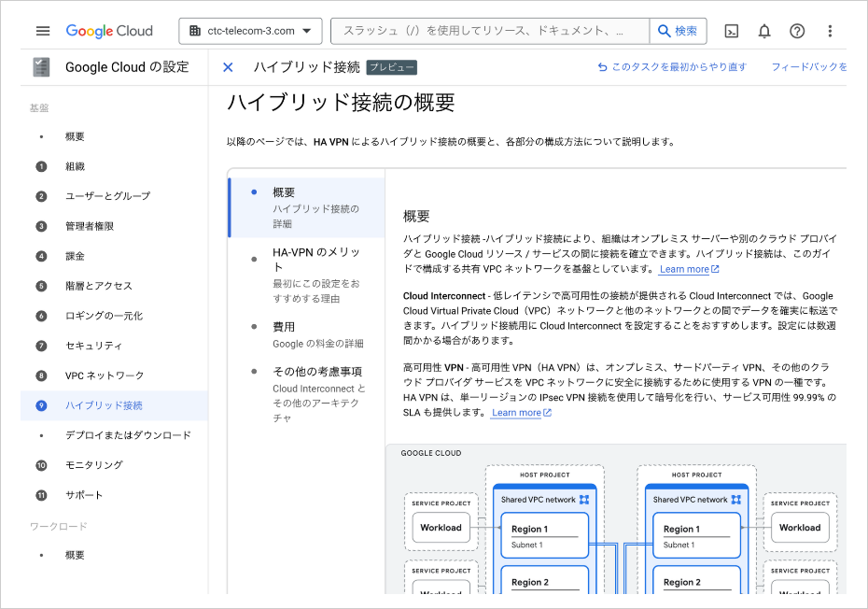The image size is (868, 609).
Task: Select 基盤 概要 in the sidebar
Action: click(115, 137)
